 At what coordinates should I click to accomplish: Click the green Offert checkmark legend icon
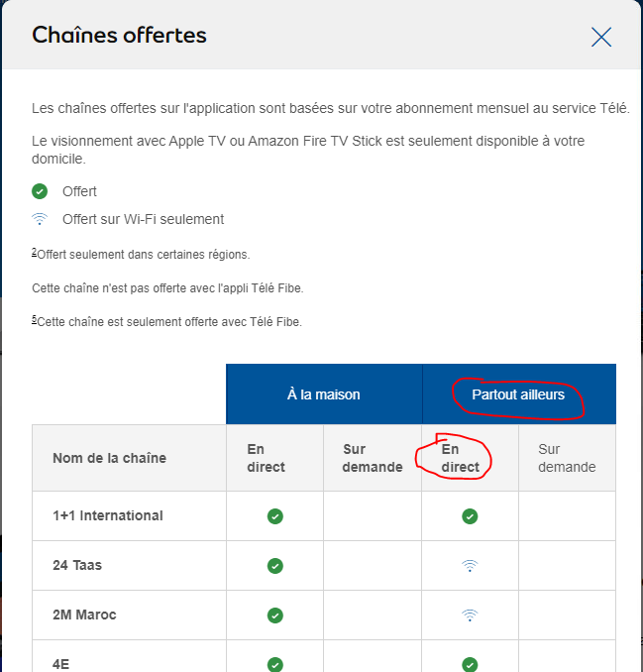40,191
